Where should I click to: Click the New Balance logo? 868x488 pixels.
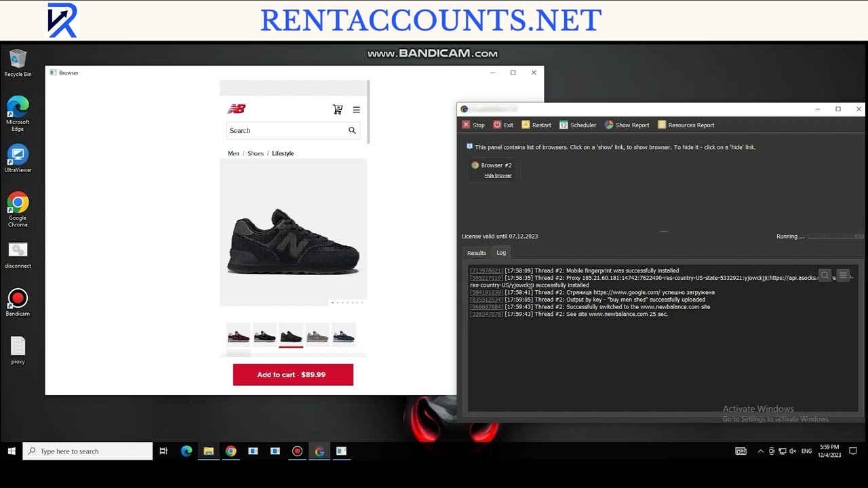[237, 108]
